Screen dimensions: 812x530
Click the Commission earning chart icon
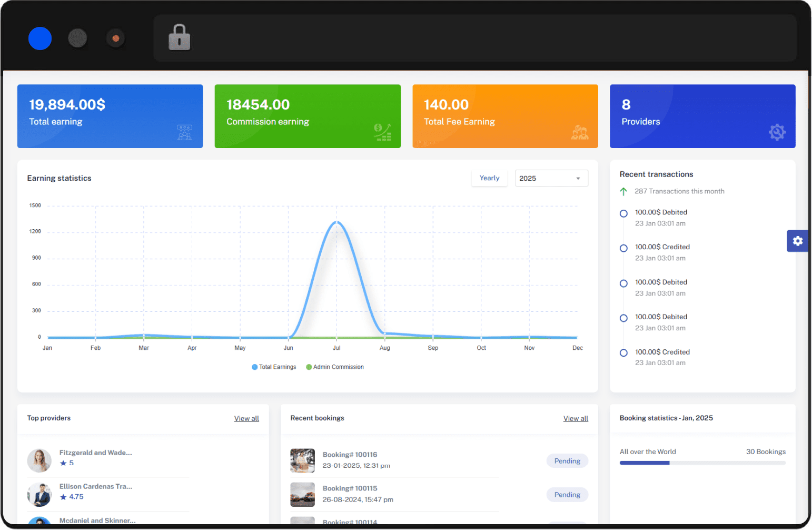click(x=382, y=132)
